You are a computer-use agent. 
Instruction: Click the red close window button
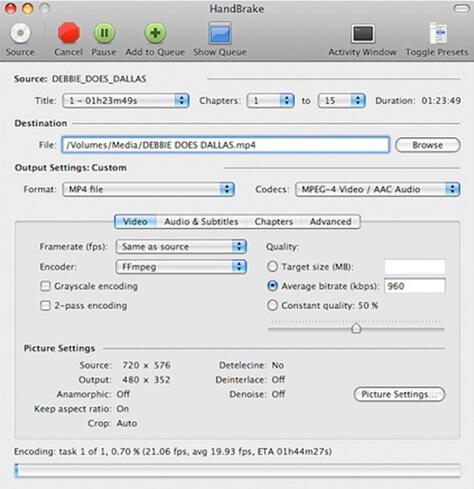click(11, 8)
